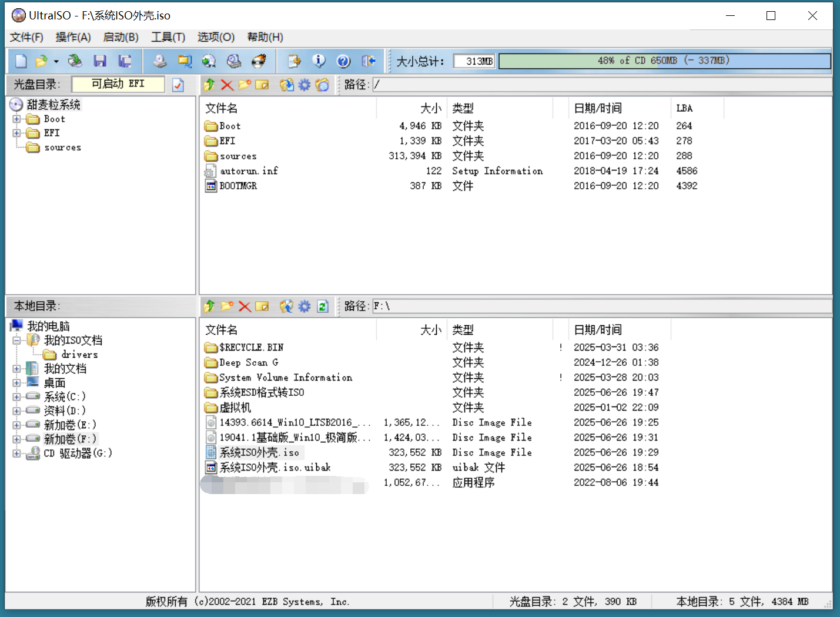840x617 pixels.
Task: Go up one level in image pane
Action: point(209,85)
